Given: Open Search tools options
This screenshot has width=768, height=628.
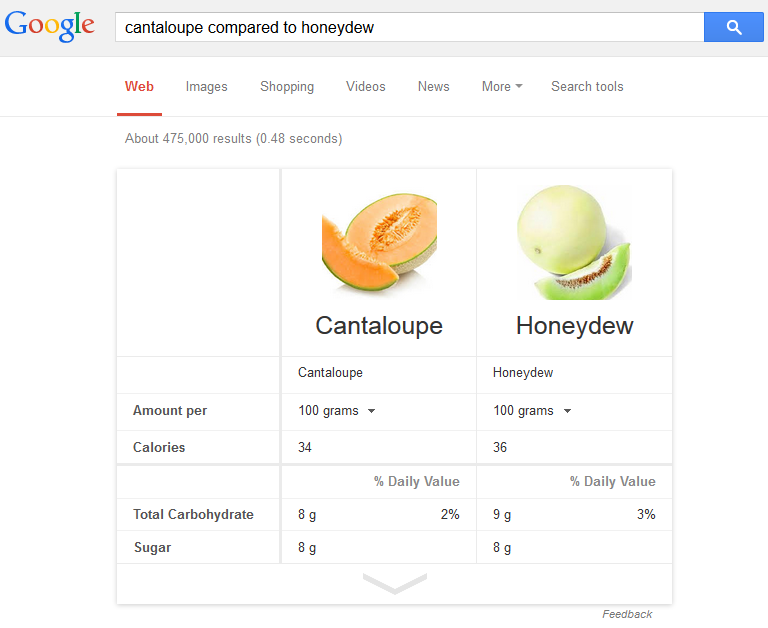Looking at the screenshot, I should 587,87.
